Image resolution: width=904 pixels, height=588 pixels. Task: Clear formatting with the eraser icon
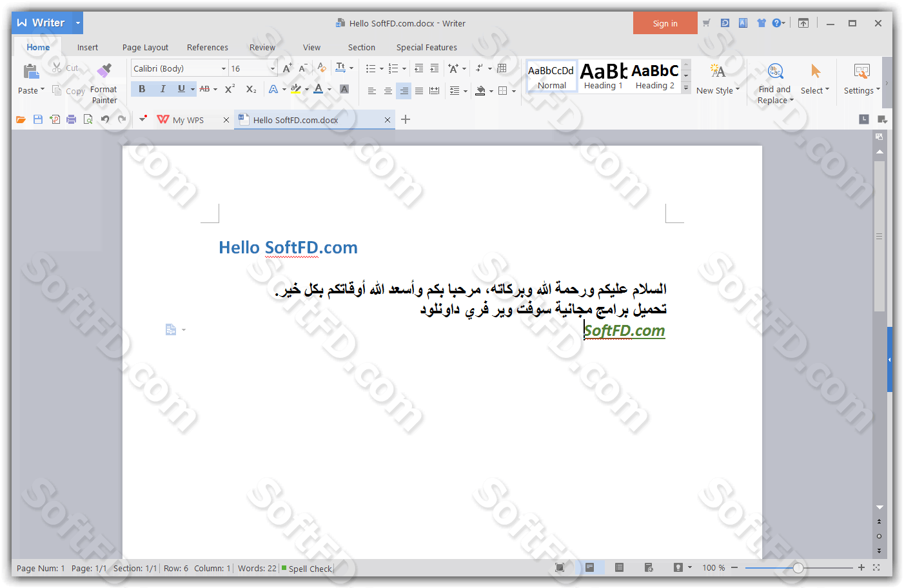321,68
